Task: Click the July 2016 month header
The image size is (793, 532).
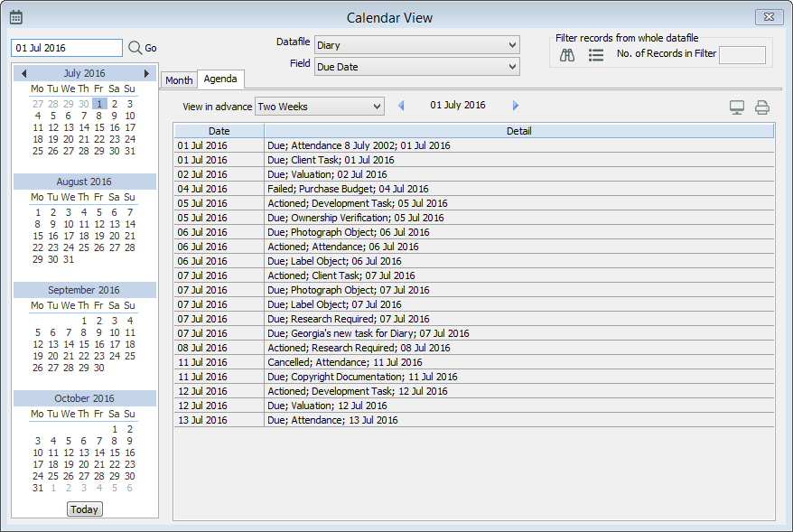Action: coord(85,73)
